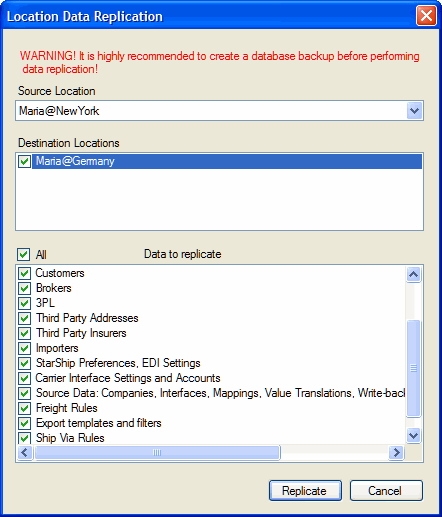
Task: Toggle Carrier Interface Settings and Accounts checkbox
Action: point(24,378)
